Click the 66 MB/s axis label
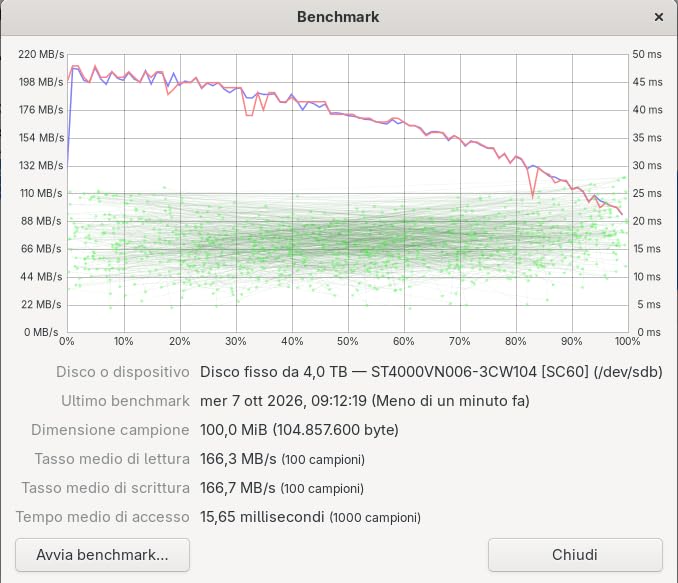Screen dimensions: 678x583 coord(41,249)
